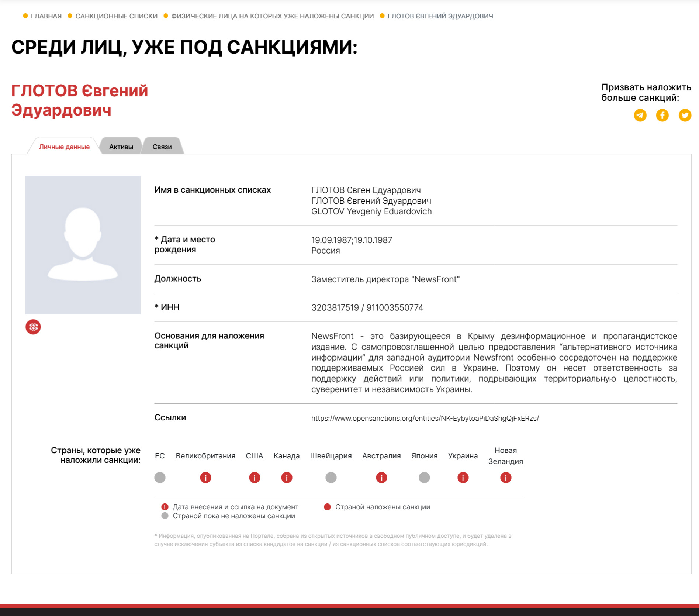This screenshot has height=616, width=699.
Task: Switch to the Связи tab
Action: tap(162, 147)
